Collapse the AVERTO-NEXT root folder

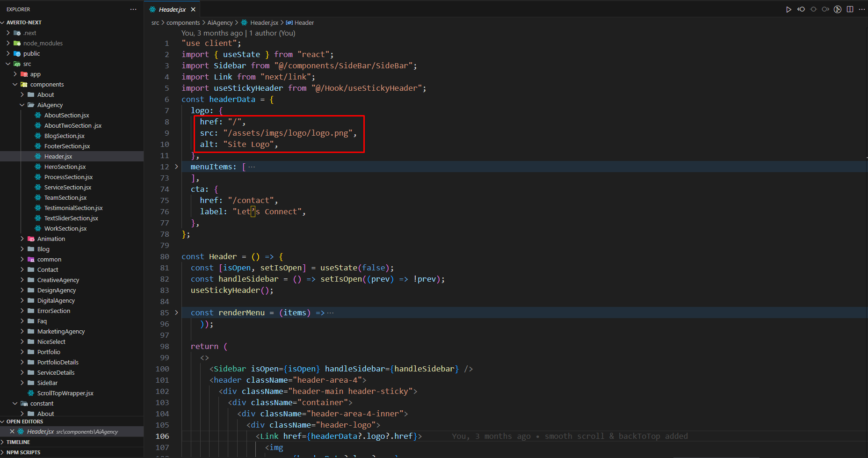[x=3, y=22]
